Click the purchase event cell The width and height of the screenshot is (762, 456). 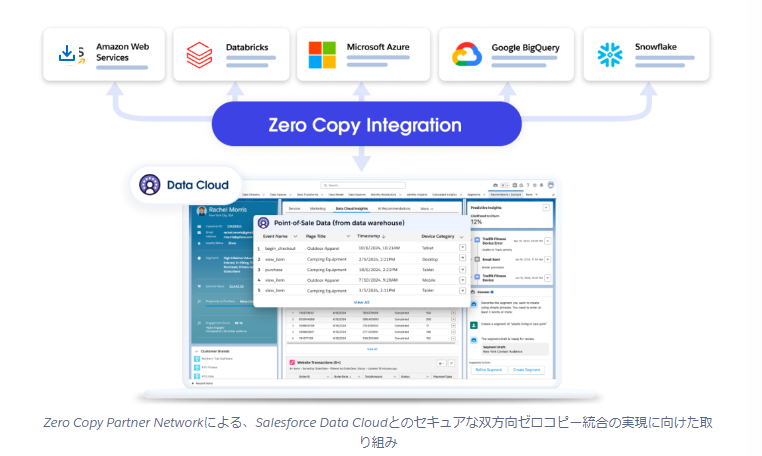pyautogui.click(x=274, y=270)
